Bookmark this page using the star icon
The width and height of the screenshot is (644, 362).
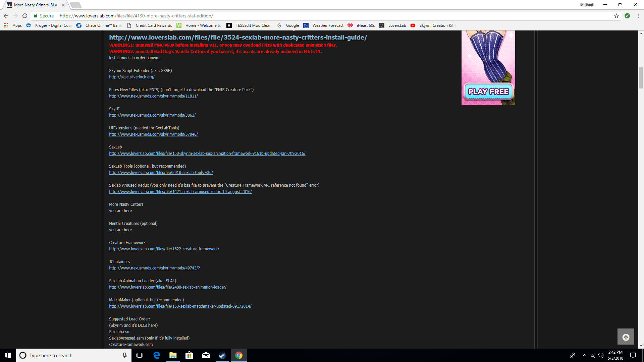[616, 16]
